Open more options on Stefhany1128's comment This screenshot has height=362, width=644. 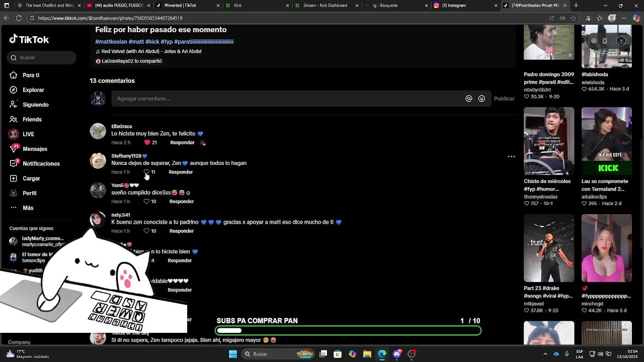[511, 157]
